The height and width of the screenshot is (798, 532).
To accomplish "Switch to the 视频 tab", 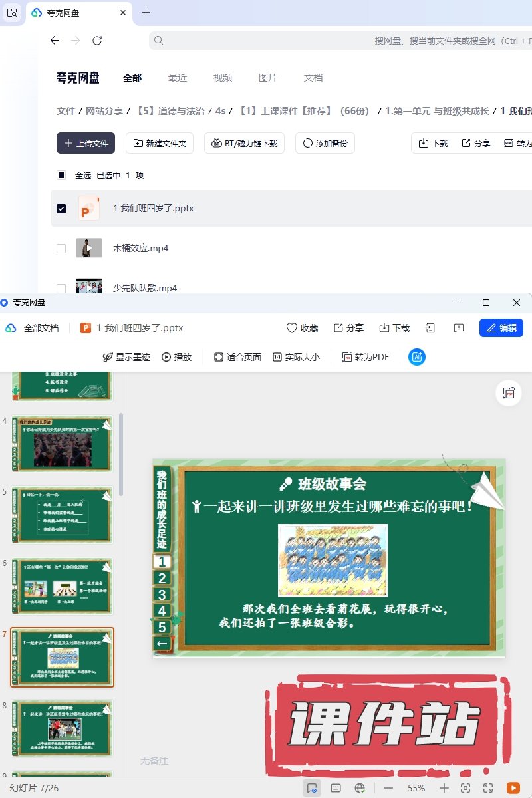I will (222, 78).
